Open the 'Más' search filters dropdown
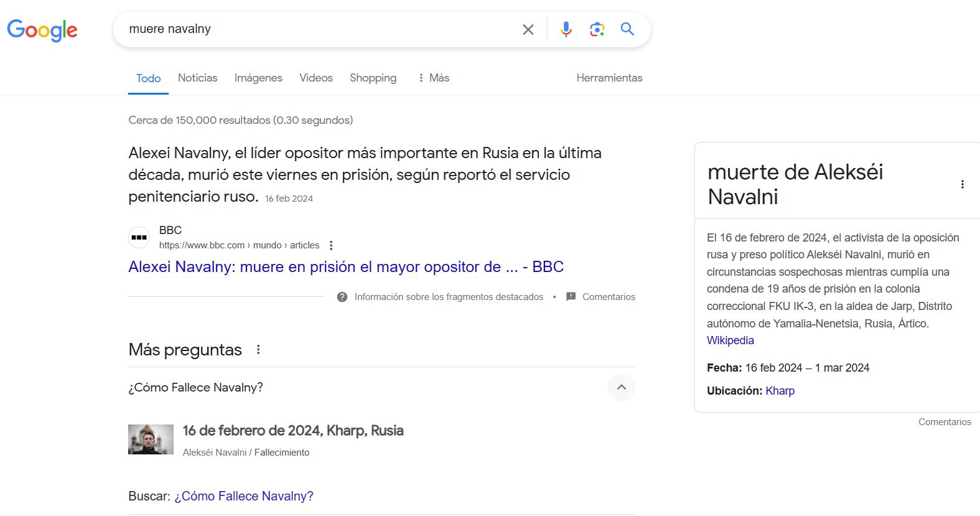The width and height of the screenshot is (980, 516). pos(434,78)
